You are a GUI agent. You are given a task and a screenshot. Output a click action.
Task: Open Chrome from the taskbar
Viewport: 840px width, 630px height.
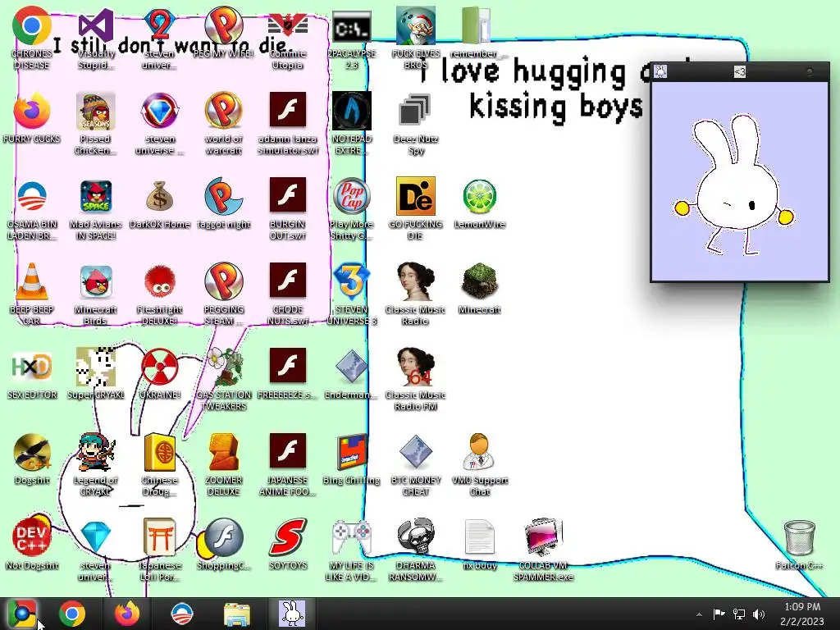pyautogui.click(x=72, y=614)
